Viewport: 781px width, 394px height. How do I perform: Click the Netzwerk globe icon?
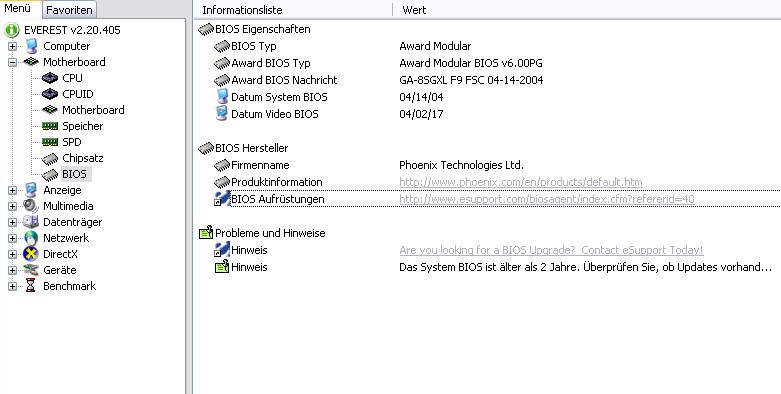(31, 238)
